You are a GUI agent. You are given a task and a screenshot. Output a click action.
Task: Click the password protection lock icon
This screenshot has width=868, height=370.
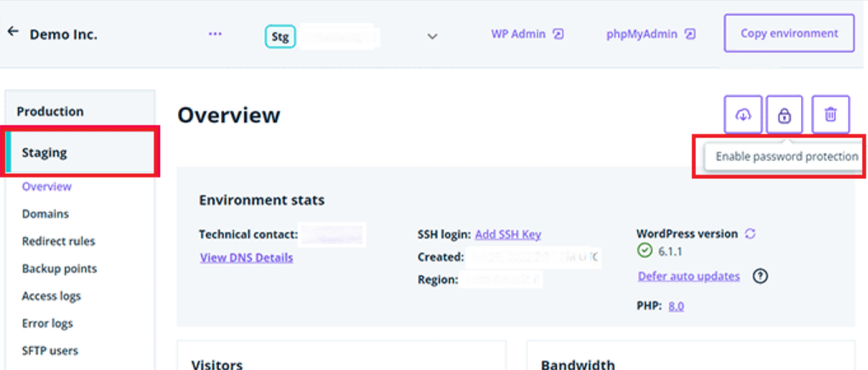(x=784, y=115)
